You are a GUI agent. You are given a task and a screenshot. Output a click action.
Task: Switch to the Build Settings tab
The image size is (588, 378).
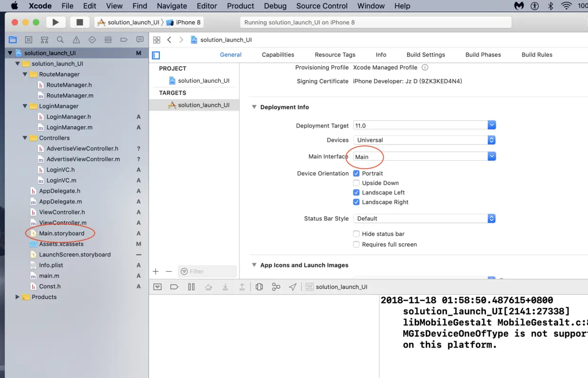tap(426, 55)
